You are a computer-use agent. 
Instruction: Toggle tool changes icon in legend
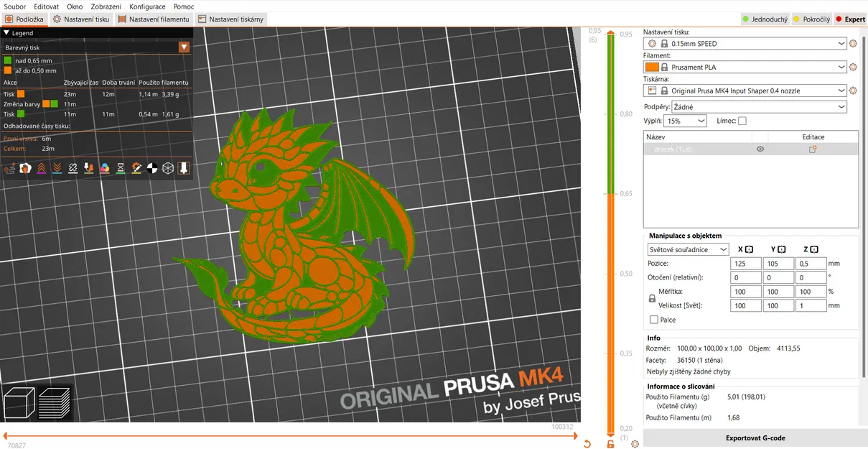[89, 168]
